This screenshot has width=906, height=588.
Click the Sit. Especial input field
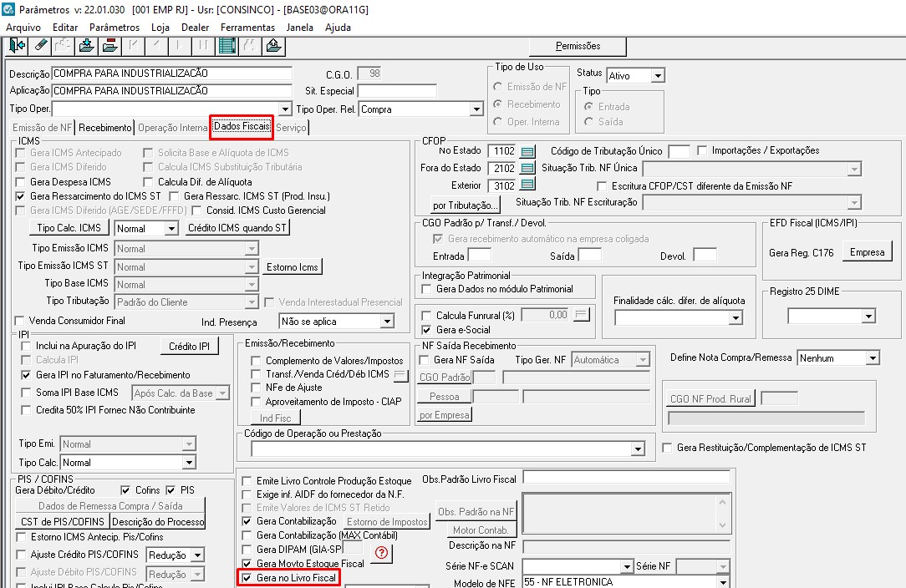pos(397,91)
